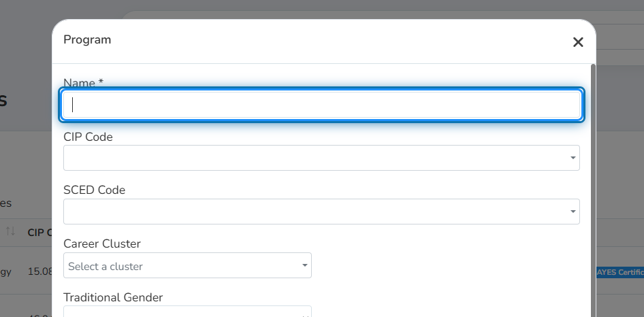Click the 'Traditional Gender' label
Screen dimensions: 644x317
113,297
